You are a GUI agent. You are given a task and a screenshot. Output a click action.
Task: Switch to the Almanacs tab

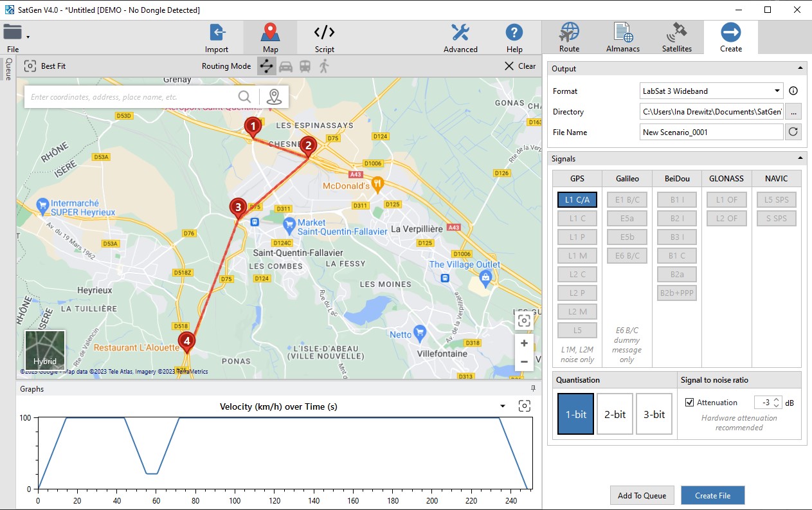tap(622, 38)
